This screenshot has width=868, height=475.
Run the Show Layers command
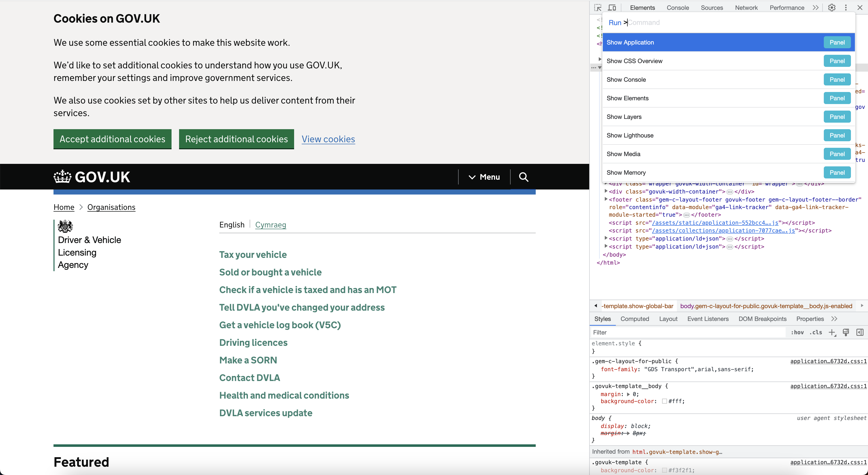tap(729, 117)
